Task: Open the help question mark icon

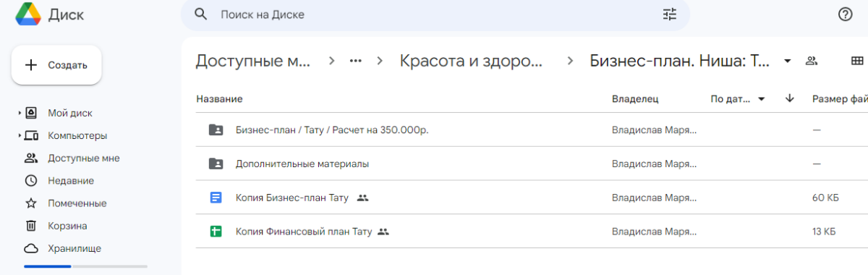Action: coord(845,14)
